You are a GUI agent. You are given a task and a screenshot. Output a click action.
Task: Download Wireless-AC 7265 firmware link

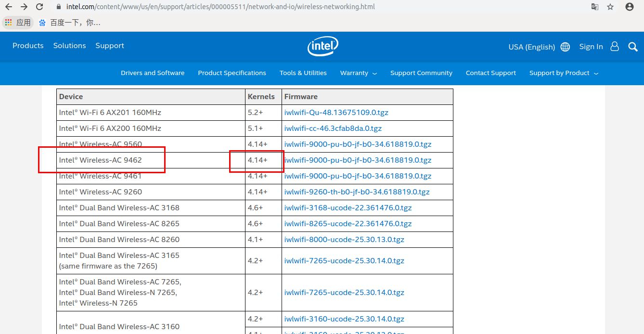[x=344, y=293]
